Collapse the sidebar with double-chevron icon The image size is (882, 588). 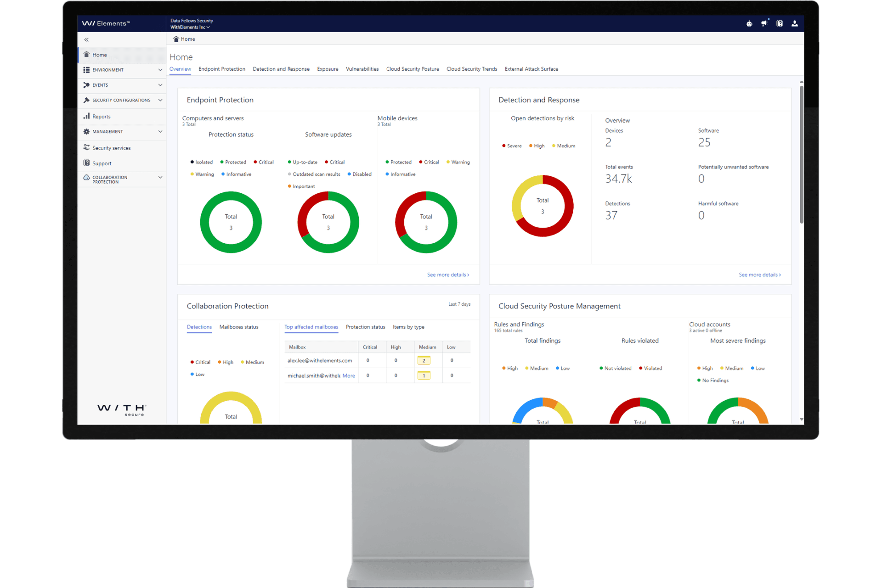pyautogui.click(x=86, y=39)
